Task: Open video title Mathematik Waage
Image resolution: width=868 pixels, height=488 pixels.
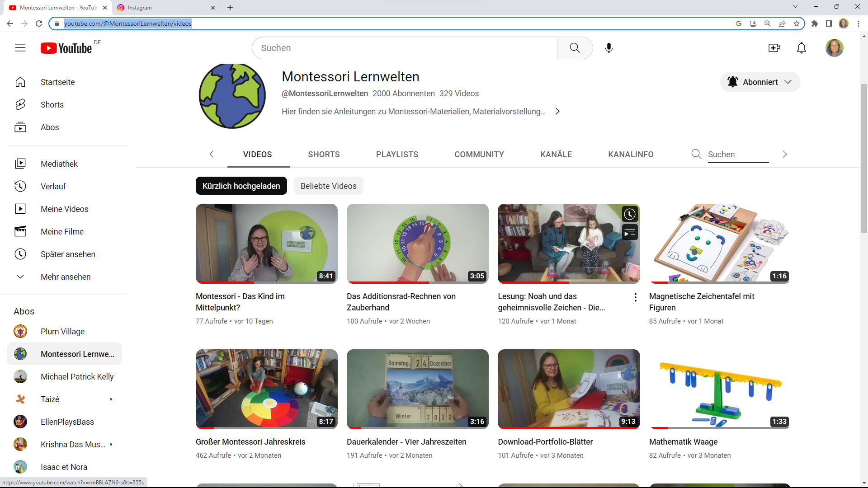Action: tap(683, 442)
